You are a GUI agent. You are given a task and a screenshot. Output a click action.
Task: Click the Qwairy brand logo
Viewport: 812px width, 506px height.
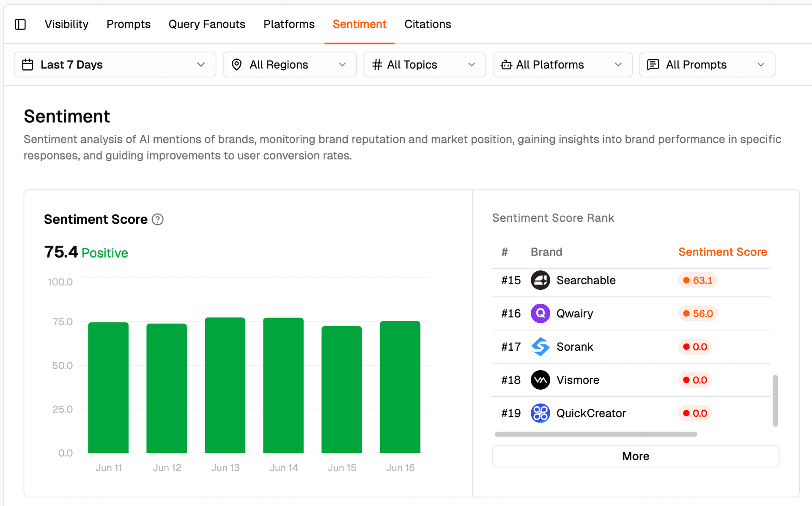coord(540,313)
